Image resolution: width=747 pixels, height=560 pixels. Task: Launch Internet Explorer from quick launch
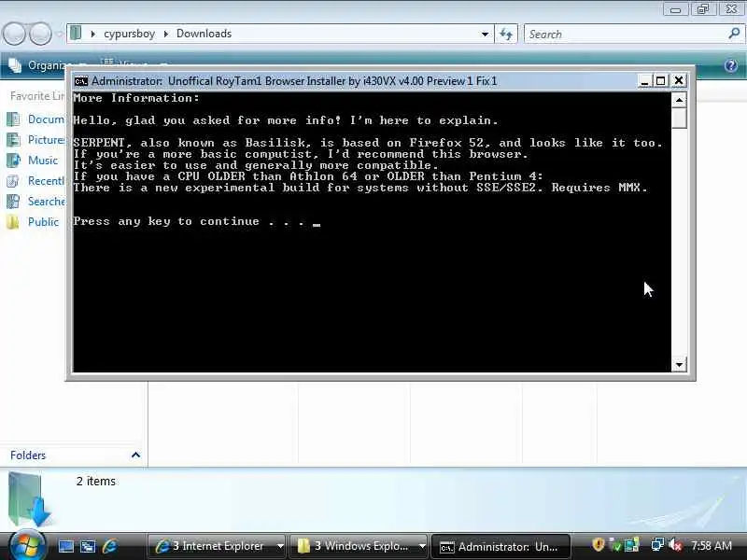[110, 546]
